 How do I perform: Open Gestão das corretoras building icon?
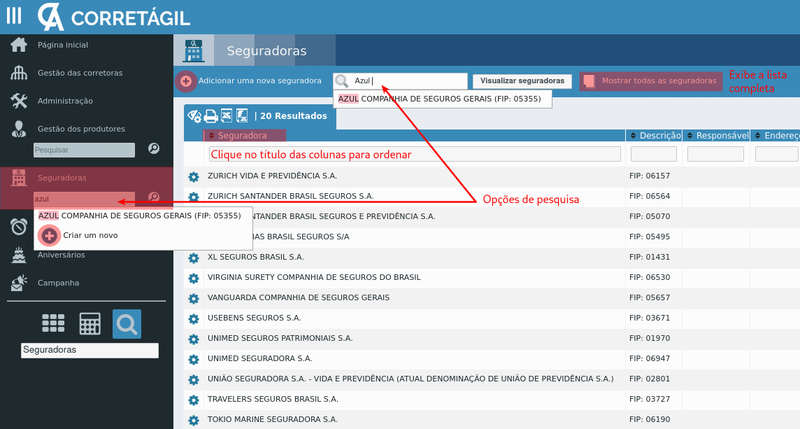tap(19, 72)
